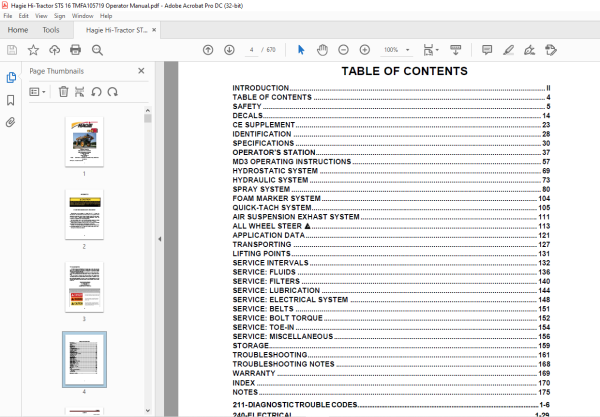
Task: Open the 100% zoom level dropdown
Action: (x=396, y=50)
